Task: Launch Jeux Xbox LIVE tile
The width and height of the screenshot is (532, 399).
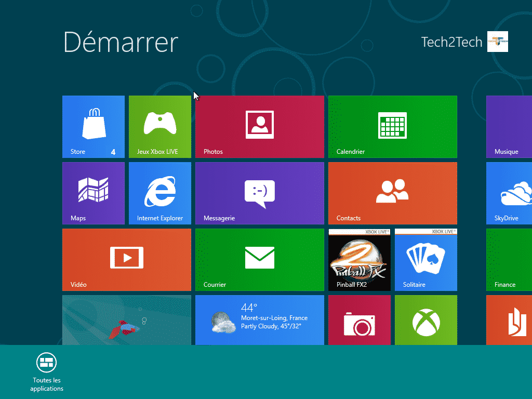Action: coord(160,127)
